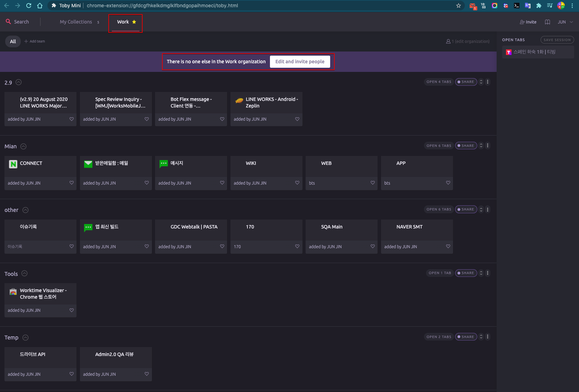Favorite the Admin2.0 QA 리뷰 card

(x=147, y=374)
